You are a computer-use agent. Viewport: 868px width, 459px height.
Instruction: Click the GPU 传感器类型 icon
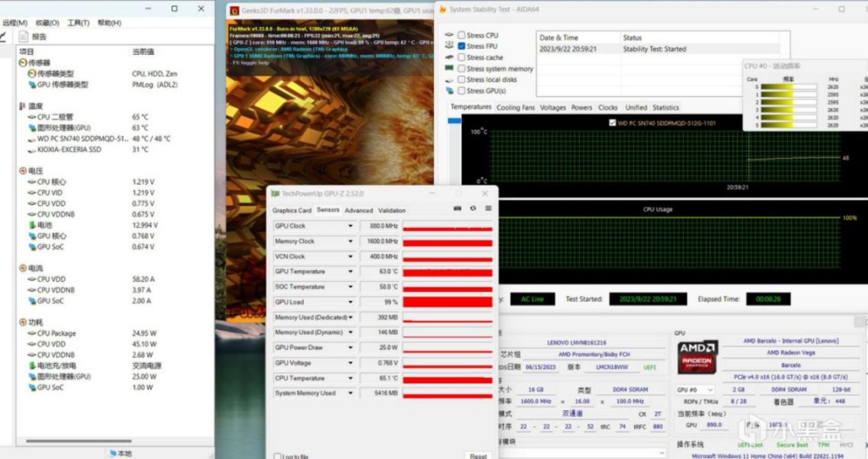click(32, 84)
